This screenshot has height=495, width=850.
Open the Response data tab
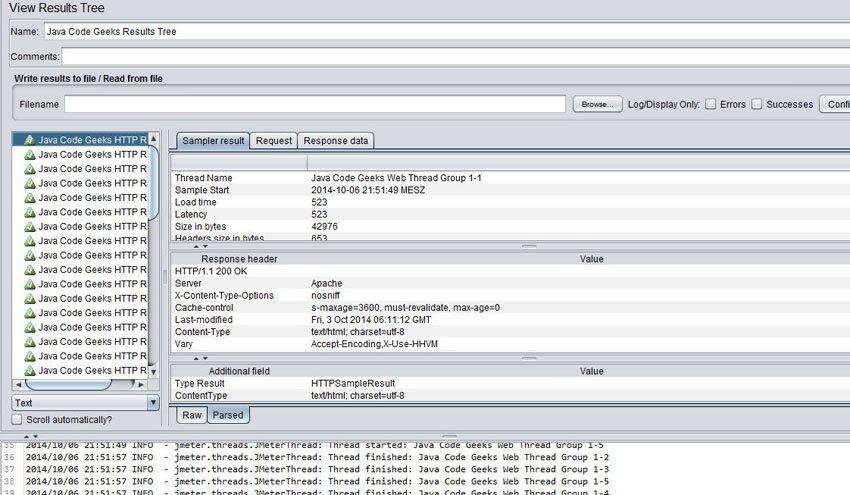336,141
